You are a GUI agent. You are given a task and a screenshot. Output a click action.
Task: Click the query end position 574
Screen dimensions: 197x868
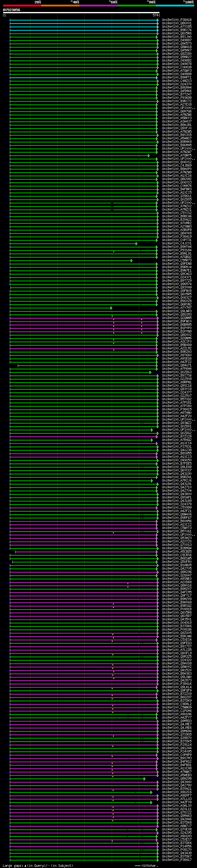(155, 15)
